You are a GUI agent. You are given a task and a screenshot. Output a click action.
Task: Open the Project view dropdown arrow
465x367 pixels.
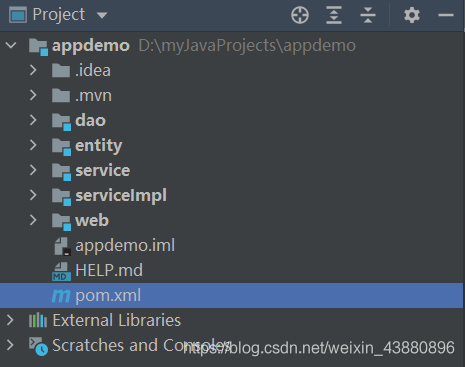(x=102, y=15)
